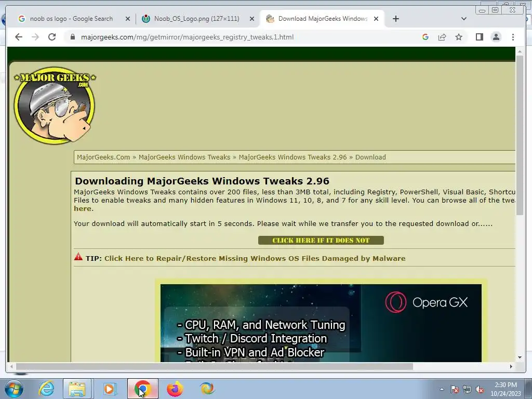The width and height of the screenshot is (532, 399).
Task: Click the vertical scrollbar thumb
Action: (x=520, y=135)
